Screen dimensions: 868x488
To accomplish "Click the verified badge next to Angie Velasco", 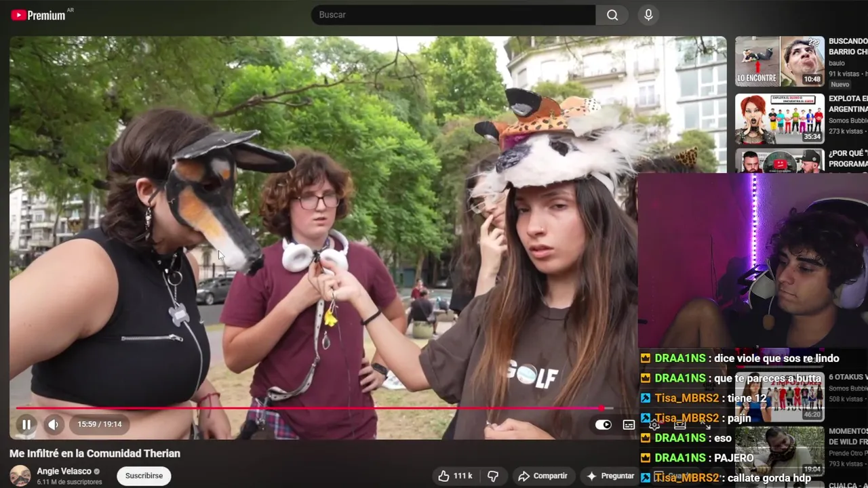I will (x=97, y=472).
